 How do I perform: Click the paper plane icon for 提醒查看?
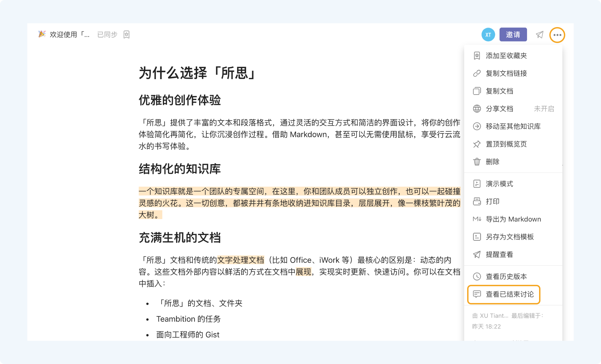477,255
